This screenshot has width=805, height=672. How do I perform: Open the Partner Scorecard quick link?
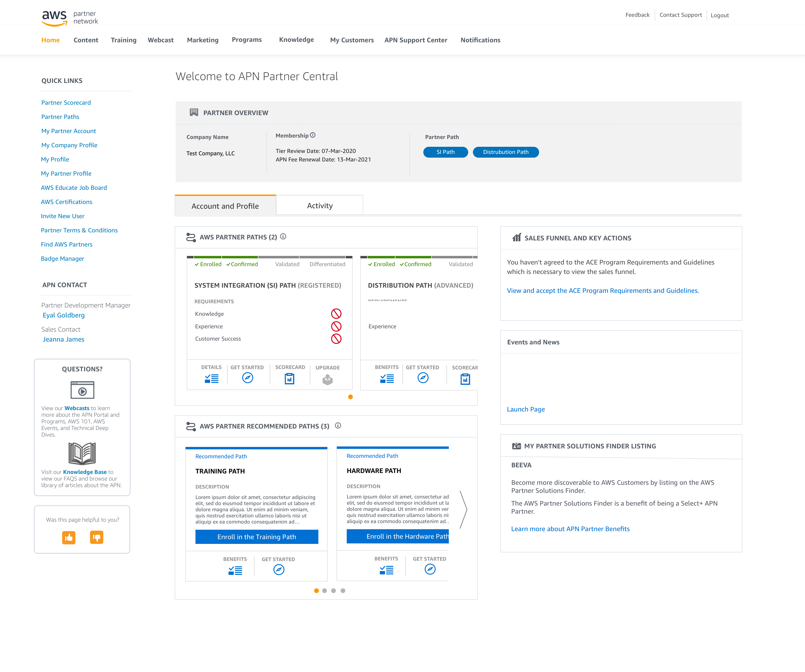click(66, 103)
